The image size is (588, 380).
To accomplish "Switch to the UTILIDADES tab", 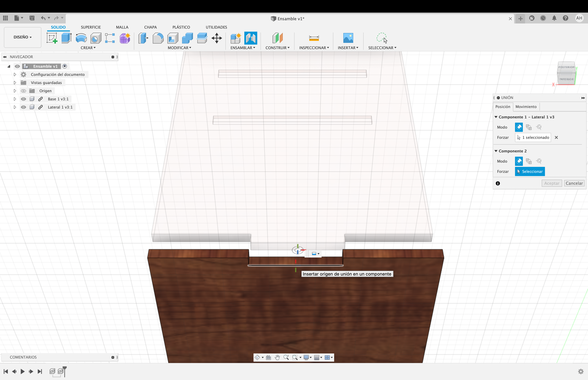I will point(216,27).
